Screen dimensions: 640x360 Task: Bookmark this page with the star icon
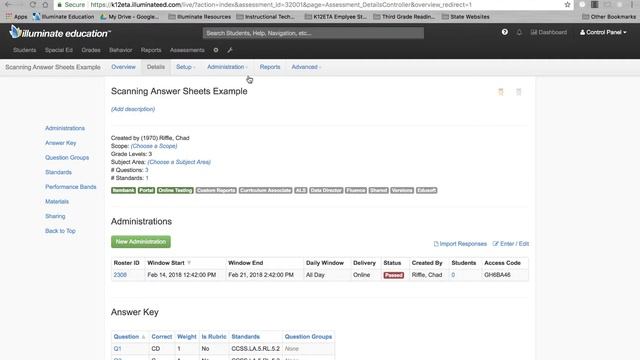pos(567,5)
